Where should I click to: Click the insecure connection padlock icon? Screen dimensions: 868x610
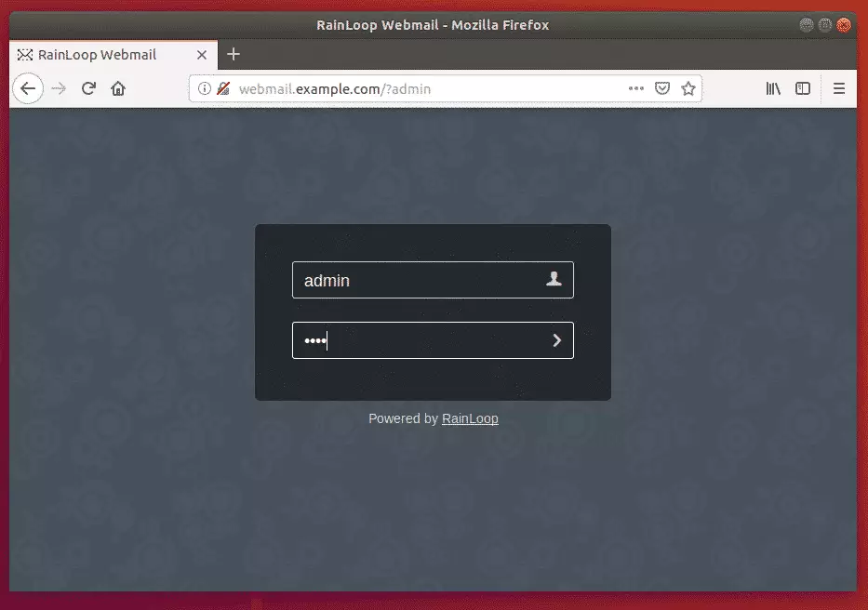coord(223,88)
